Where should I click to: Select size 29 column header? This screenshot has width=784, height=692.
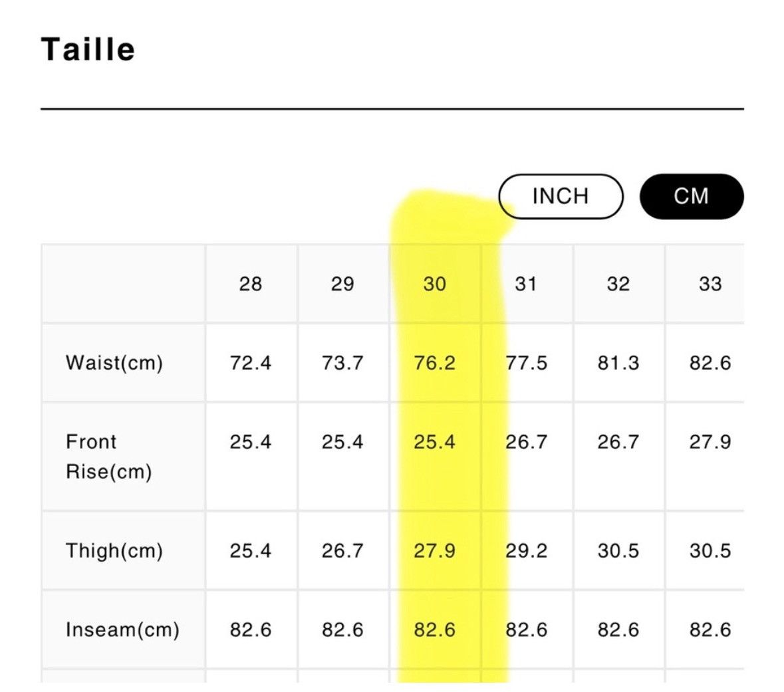click(x=342, y=284)
